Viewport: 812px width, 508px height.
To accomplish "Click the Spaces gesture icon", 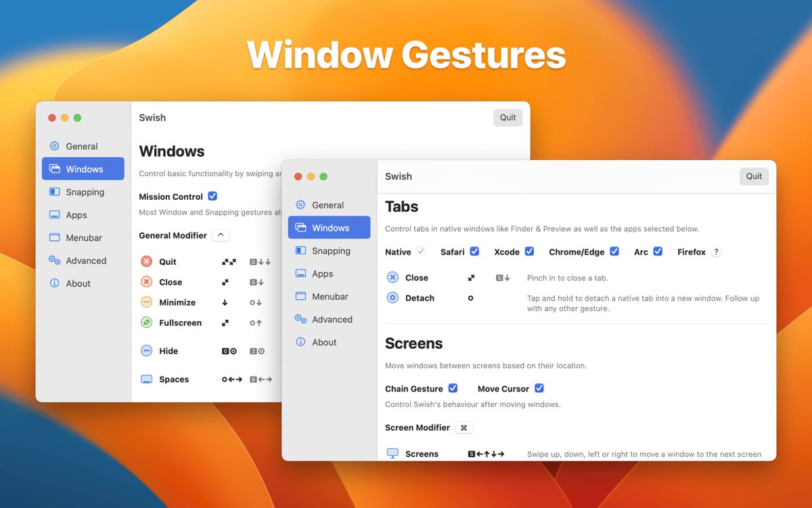I will (147, 379).
